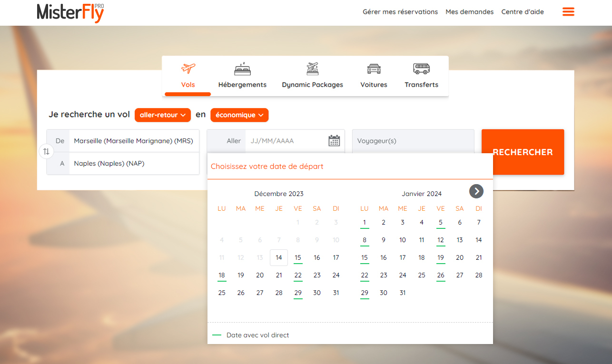Select the Voitures car icon
This screenshot has width=612, height=364.
click(x=374, y=69)
